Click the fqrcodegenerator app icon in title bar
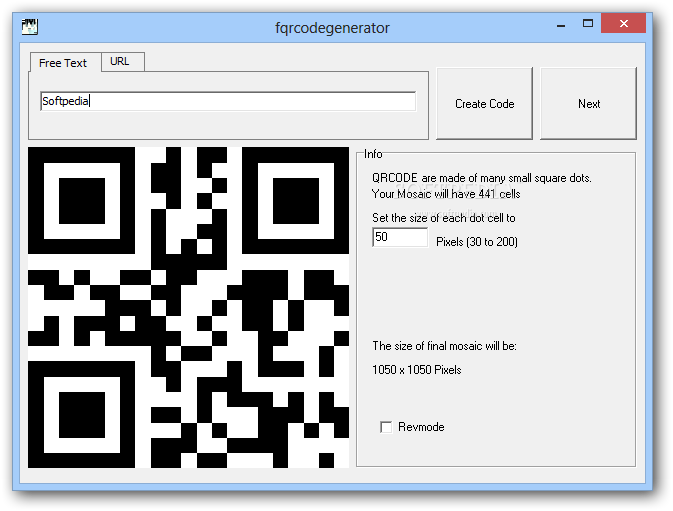 click(30, 27)
